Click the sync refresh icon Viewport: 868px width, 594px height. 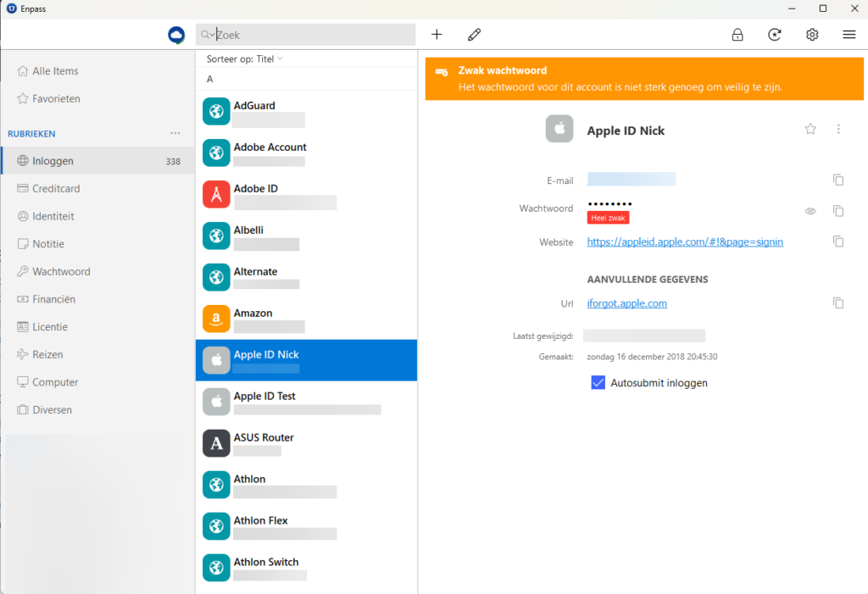point(774,35)
